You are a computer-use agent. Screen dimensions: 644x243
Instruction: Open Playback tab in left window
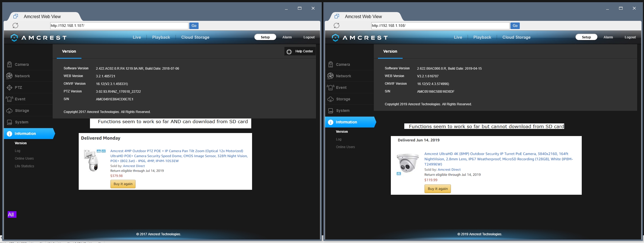tap(161, 37)
